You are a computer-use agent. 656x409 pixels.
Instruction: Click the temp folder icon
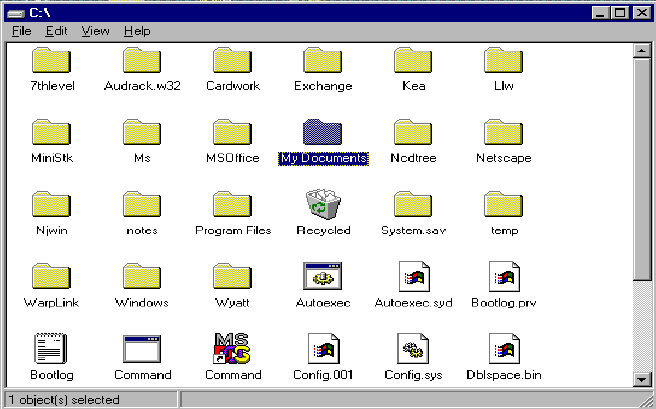tap(503, 204)
